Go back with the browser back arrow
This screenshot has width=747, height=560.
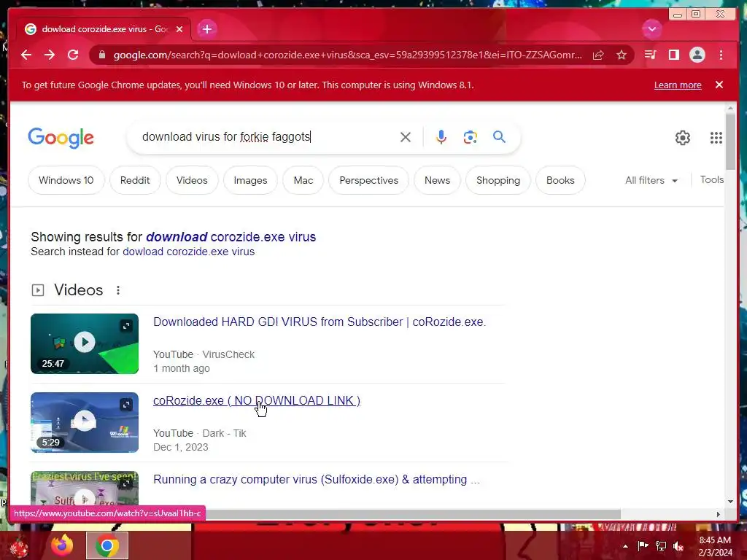tap(26, 55)
